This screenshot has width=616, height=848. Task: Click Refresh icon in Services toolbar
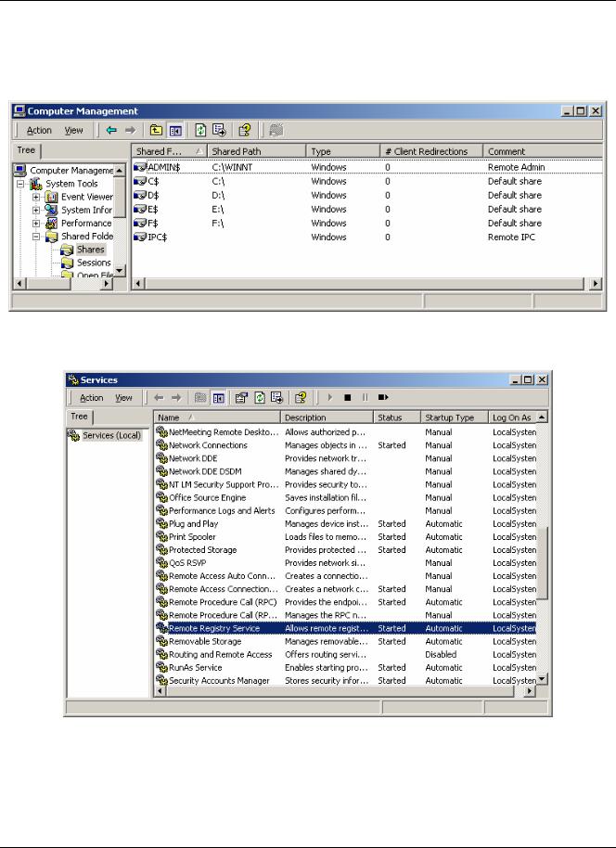(260, 397)
